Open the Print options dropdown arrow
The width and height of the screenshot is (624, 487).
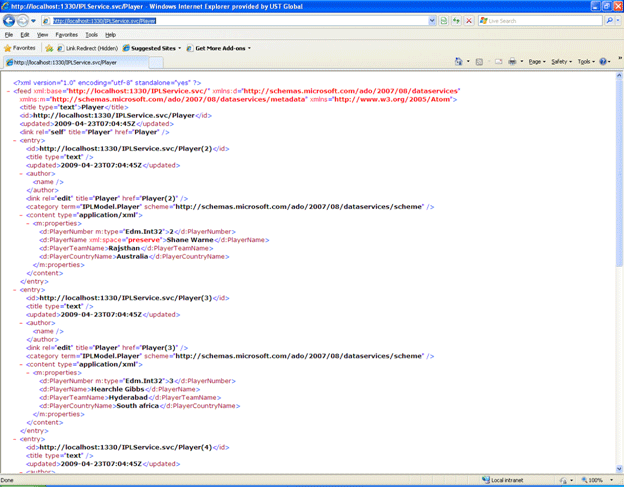(522, 61)
